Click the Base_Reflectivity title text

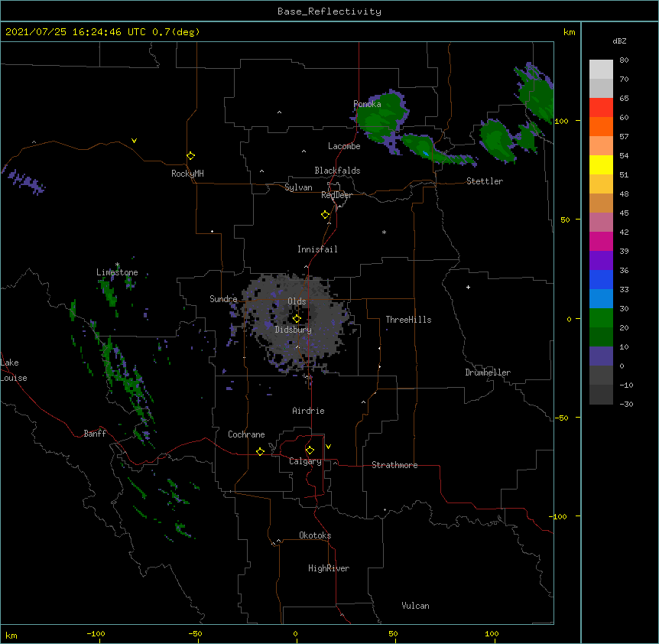click(329, 11)
